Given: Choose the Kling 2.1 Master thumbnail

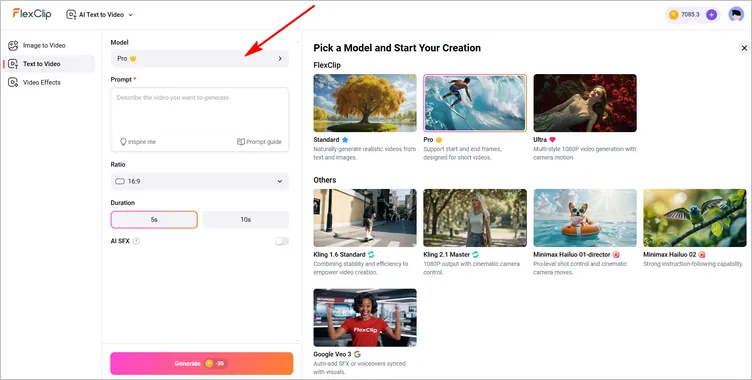Looking at the screenshot, I should [x=475, y=218].
